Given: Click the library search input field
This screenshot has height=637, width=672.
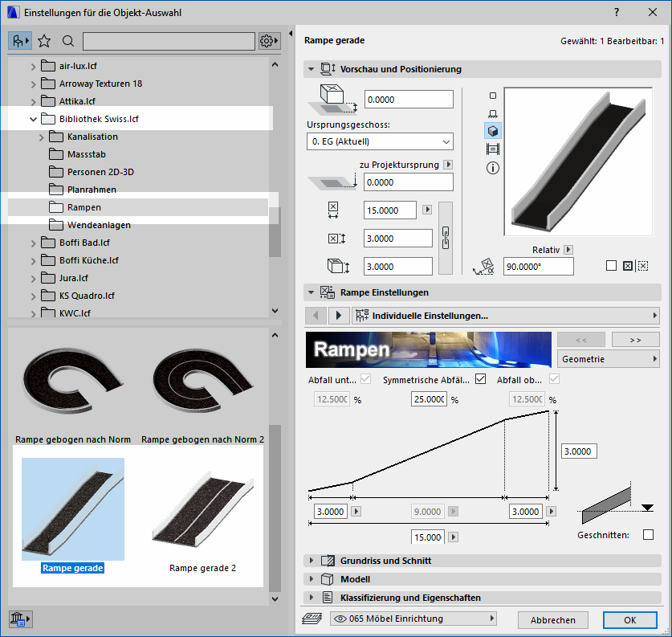Looking at the screenshot, I should click(x=169, y=41).
